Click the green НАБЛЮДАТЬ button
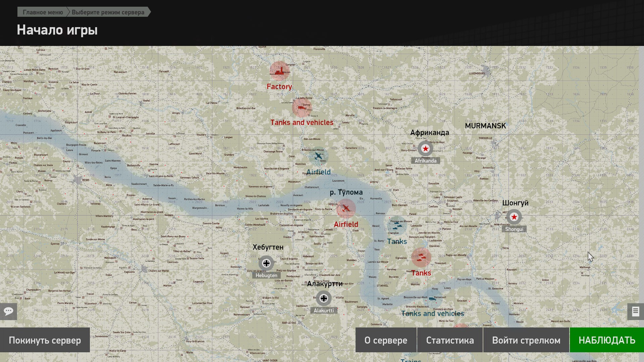 click(x=607, y=340)
